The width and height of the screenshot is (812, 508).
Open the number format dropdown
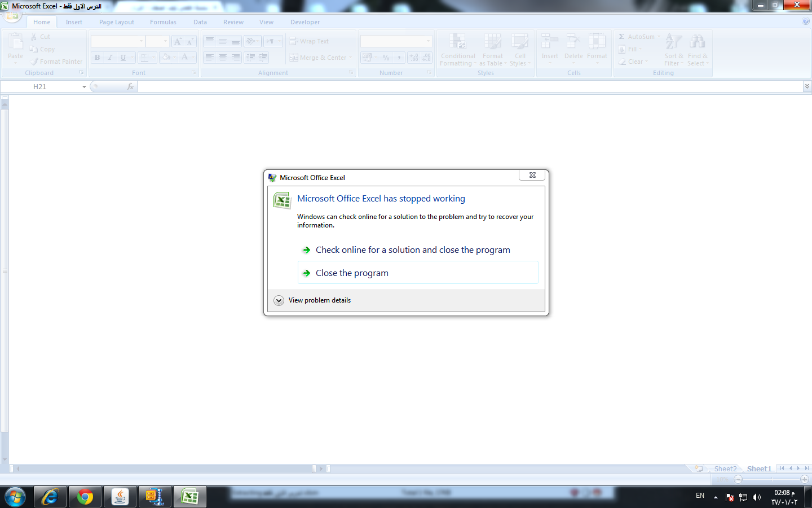429,41
